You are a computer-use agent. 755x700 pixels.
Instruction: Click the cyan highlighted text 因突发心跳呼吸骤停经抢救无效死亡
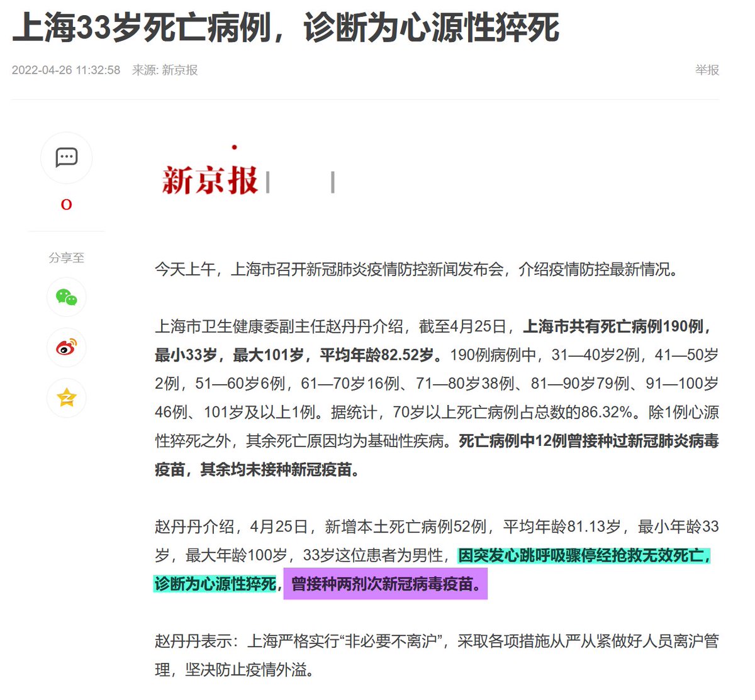(584, 555)
